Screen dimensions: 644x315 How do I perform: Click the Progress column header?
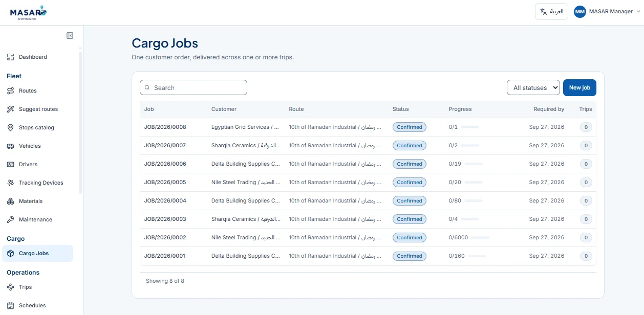tap(460, 109)
